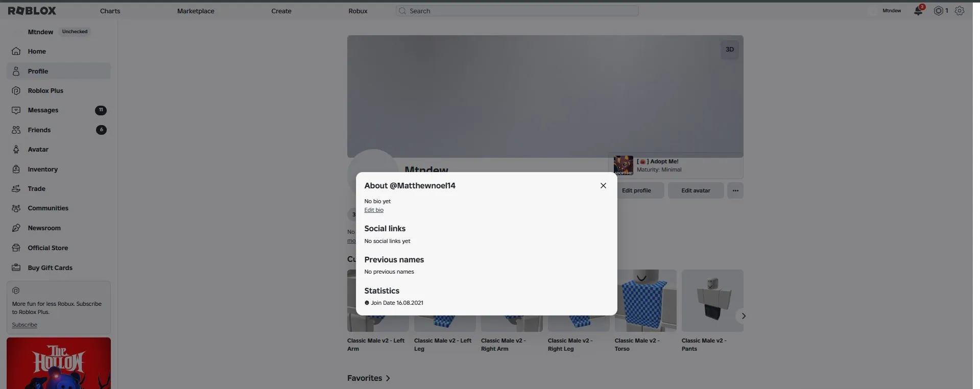Viewport: 980px width, 389px height.
Task: Open the Robux balance icon
Action: [938, 11]
